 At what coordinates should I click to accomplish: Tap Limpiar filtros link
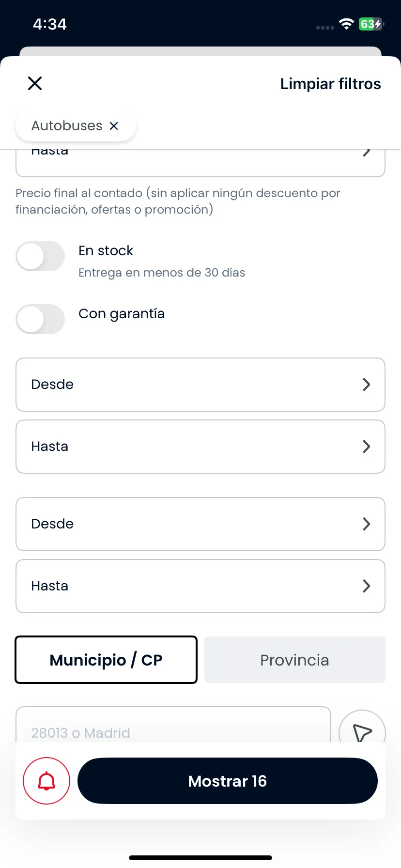click(x=331, y=84)
